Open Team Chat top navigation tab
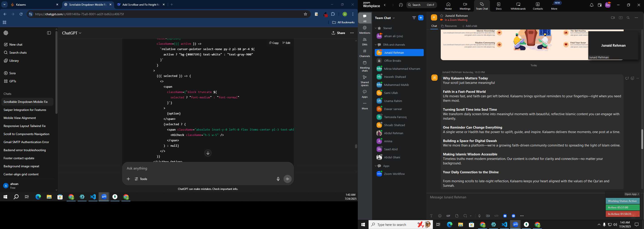Image resolution: width=644 pixels, height=229 pixels. pyautogui.click(x=482, y=6)
